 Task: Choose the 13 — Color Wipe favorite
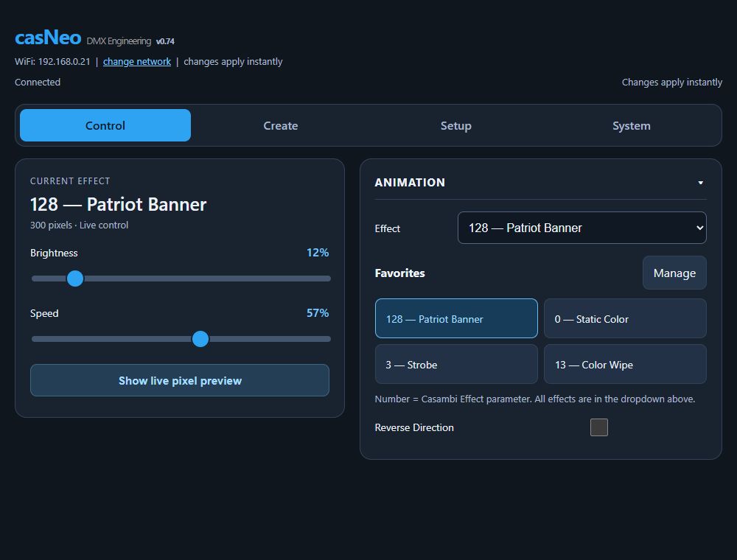coord(625,364)
